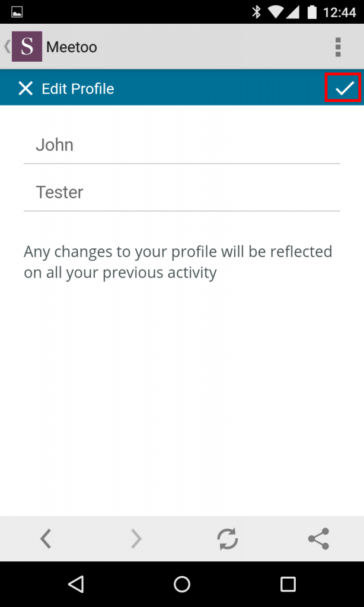
Task: Cancel editing with the X icon
Action: click(25, 89)
